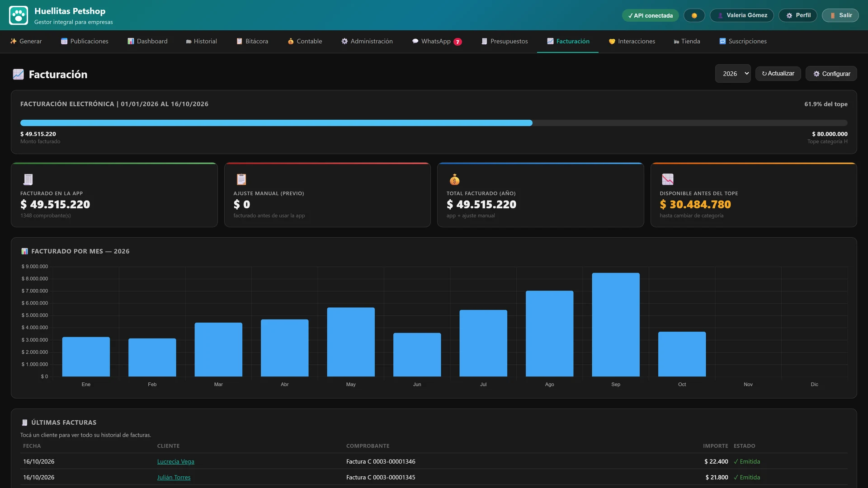This screenshot has height=488, width=868.
Task: Select the Historial tab
Action: pyautogui.click(x=201, y=41)
